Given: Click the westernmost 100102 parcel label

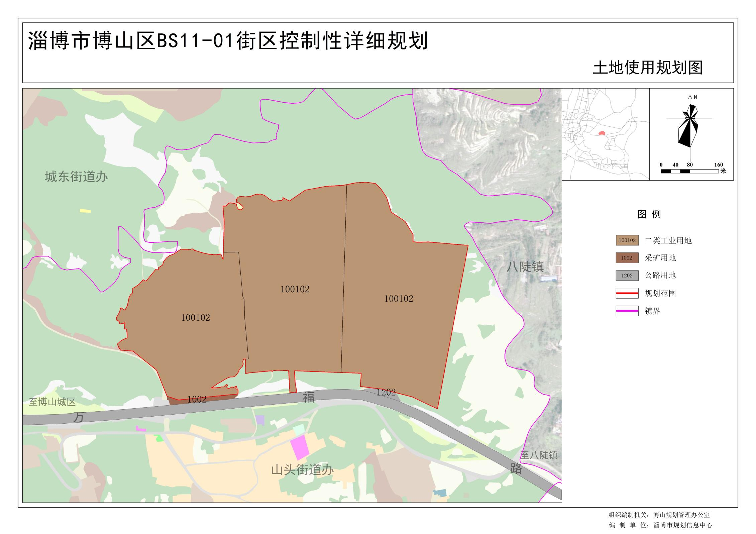Looking at the screenshot, I should [196, 318].
